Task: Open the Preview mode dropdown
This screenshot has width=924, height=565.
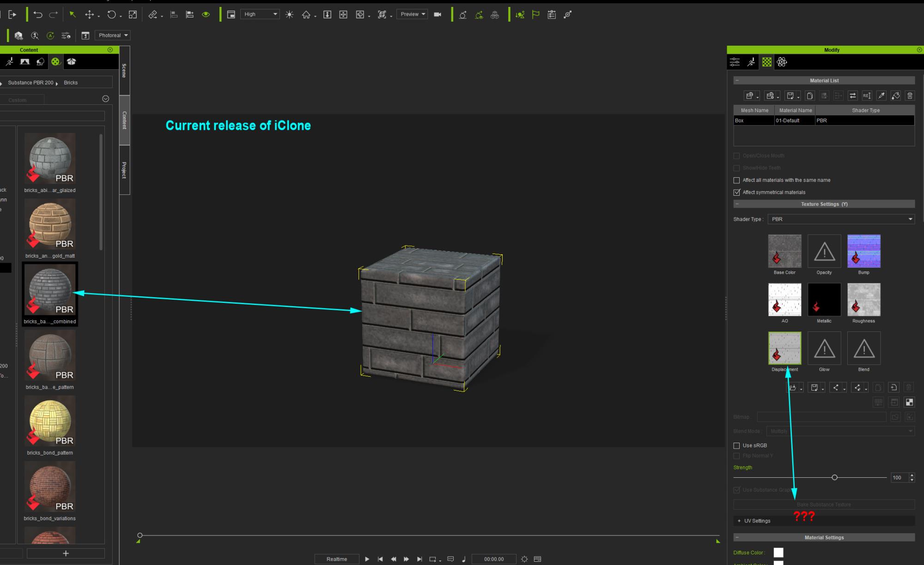Action: tap(412, 14)
